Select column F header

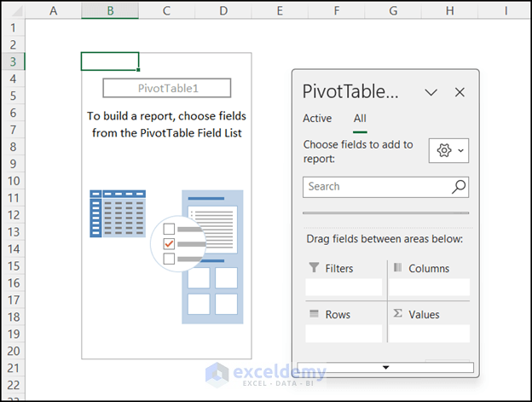pyautogui.click(x=337, y=10)
